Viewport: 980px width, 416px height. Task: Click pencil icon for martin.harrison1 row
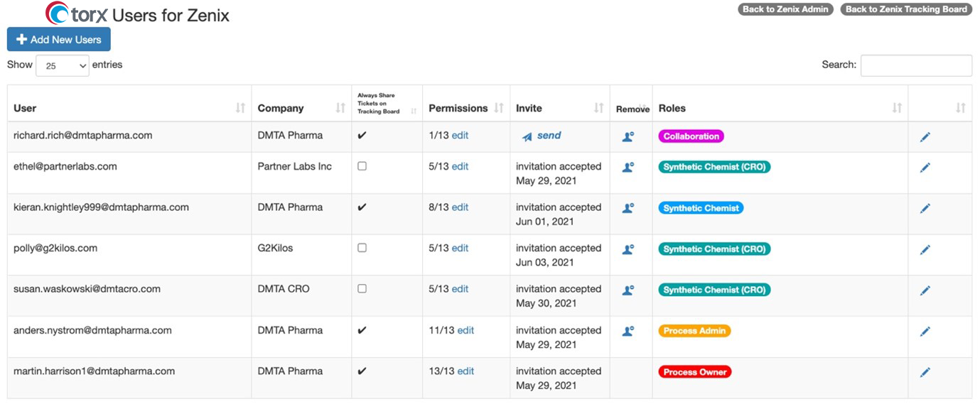925,372
